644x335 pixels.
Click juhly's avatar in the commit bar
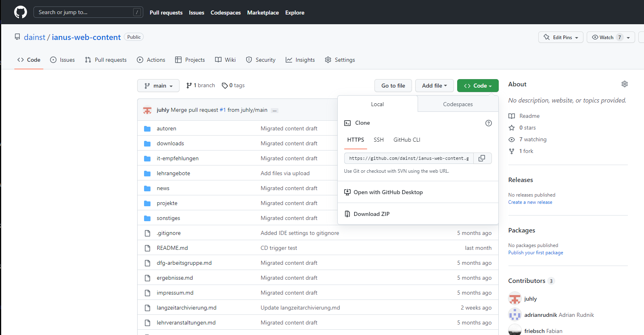click(x=147, y=110)
